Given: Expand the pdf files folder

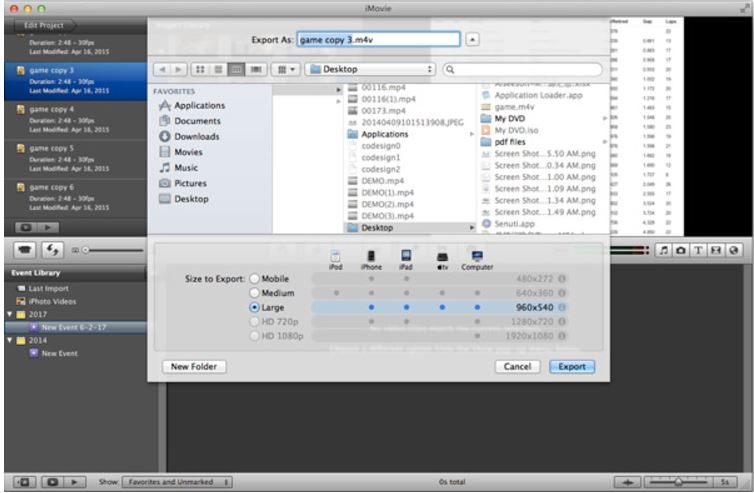Looking at the screenshot, I should tap(604, 142).
